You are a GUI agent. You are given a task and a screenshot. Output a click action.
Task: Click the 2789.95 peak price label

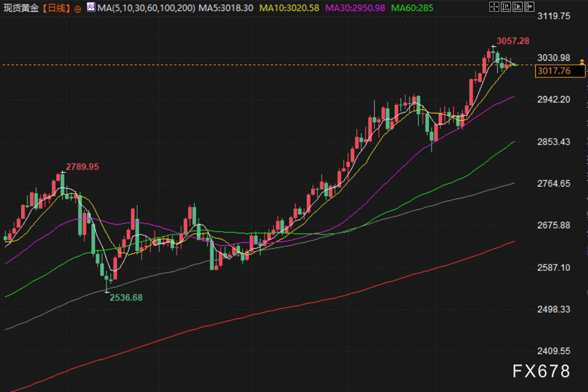click(83, 167)
